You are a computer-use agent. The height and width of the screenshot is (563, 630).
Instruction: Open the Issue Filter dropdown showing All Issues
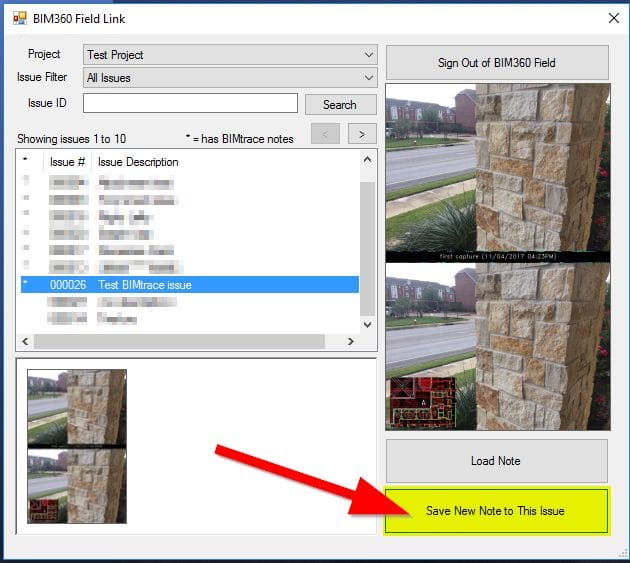(x=230, y=78)
